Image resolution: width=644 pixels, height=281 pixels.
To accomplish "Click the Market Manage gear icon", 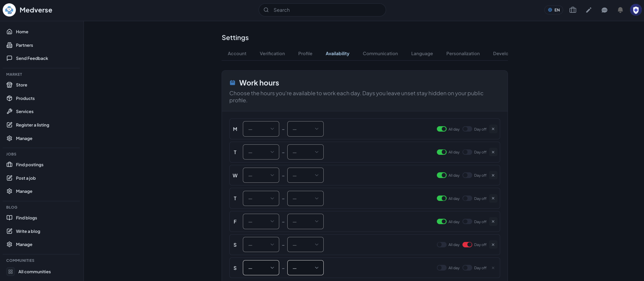I will [x=9, y=138].
